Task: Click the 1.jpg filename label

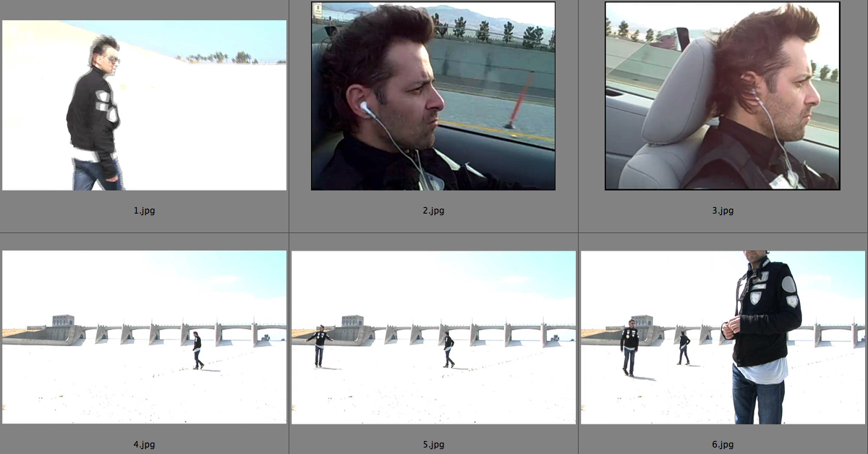Action: coord(144,211)
